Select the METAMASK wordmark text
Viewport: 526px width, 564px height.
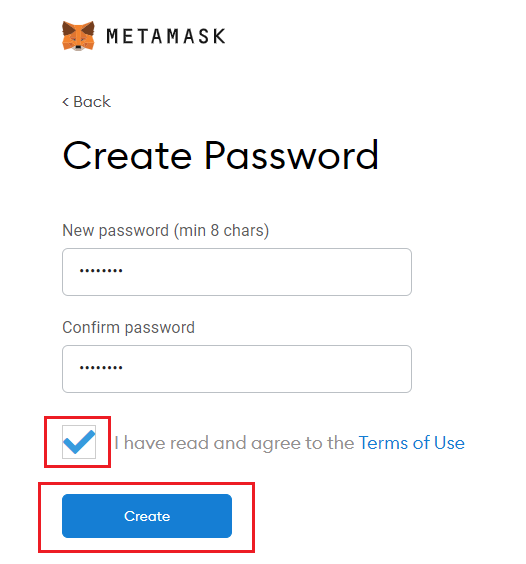pos(166,36)
